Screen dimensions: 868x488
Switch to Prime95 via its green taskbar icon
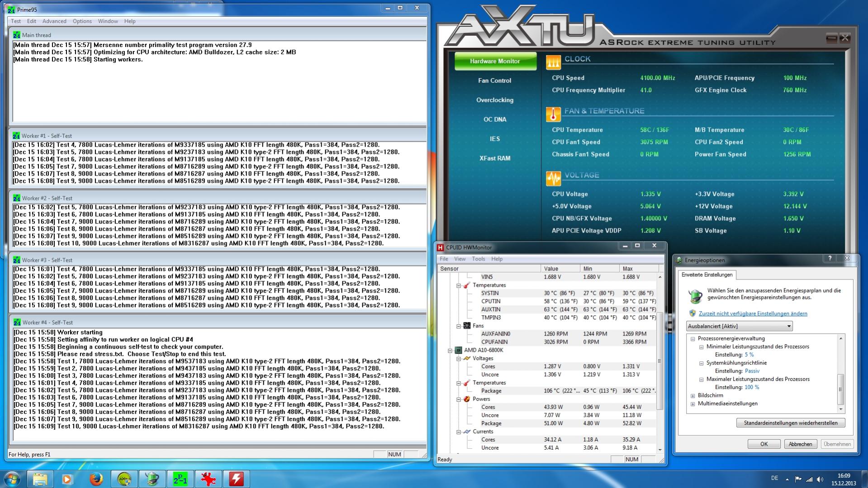[180, 479]
